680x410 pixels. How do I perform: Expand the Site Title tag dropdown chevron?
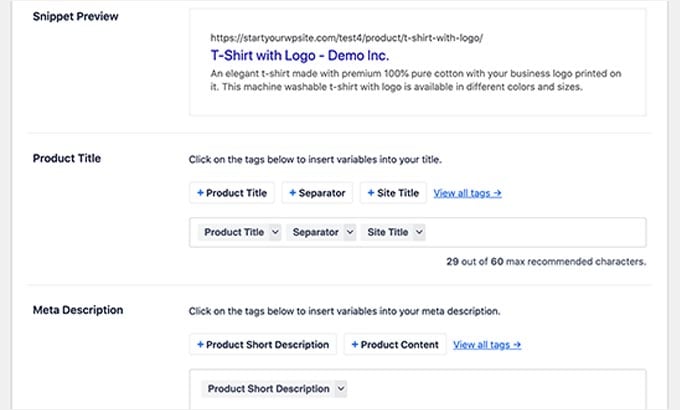click(x=419, y=232)
